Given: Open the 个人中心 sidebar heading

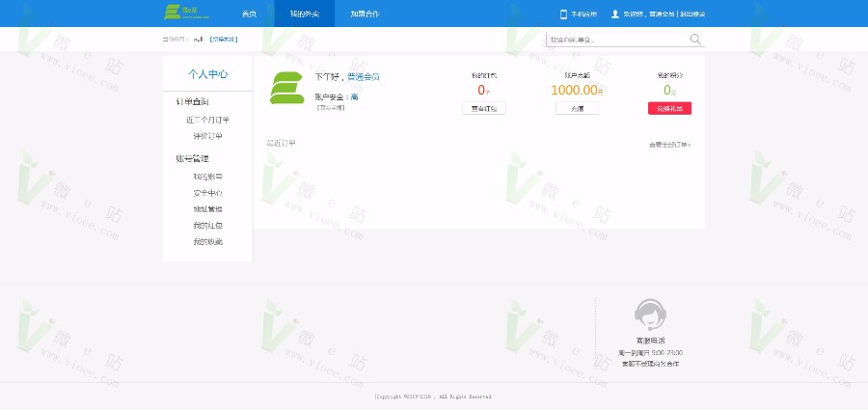Looking at the screenshot, I should (207, 74).
